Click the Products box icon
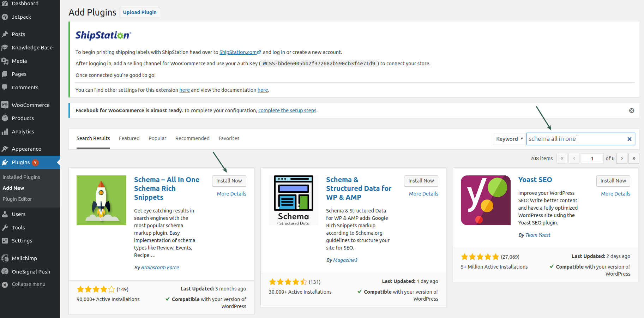 5,118
